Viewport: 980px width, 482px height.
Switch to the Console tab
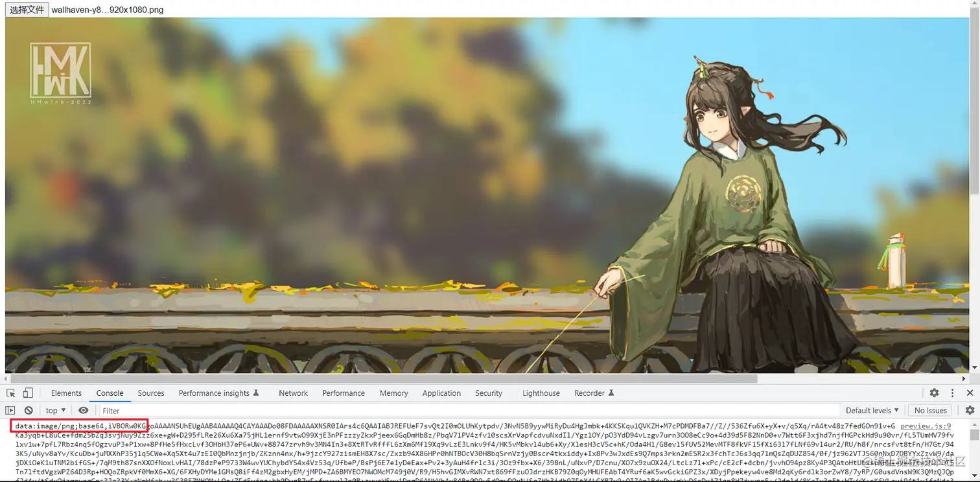tap(110, 393)
